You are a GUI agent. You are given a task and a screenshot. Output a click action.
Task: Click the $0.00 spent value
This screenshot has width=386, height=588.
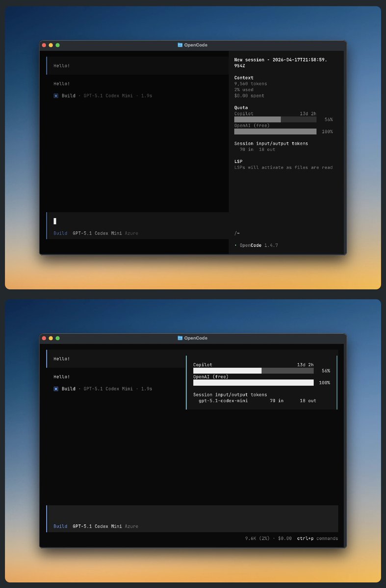(249, 96)
